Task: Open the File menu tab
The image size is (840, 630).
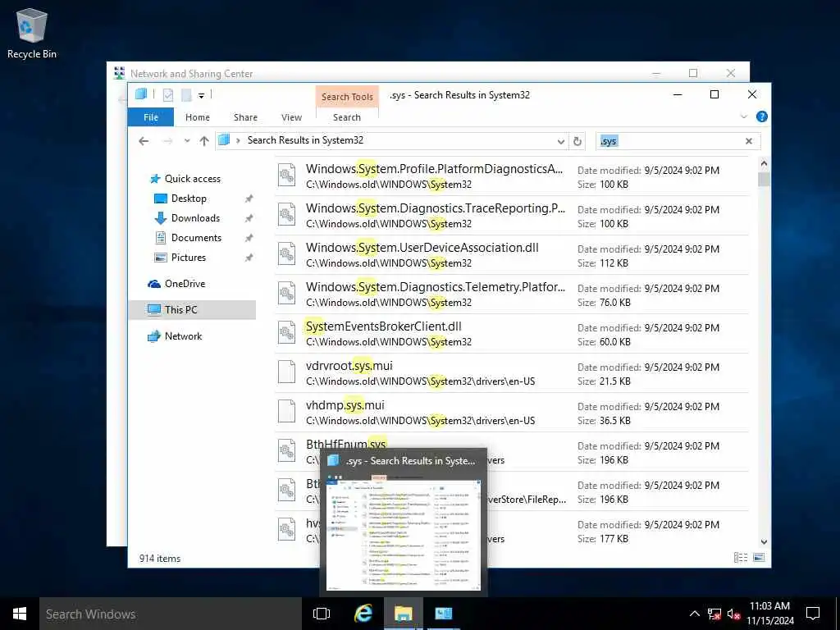Action: [151, 116]
